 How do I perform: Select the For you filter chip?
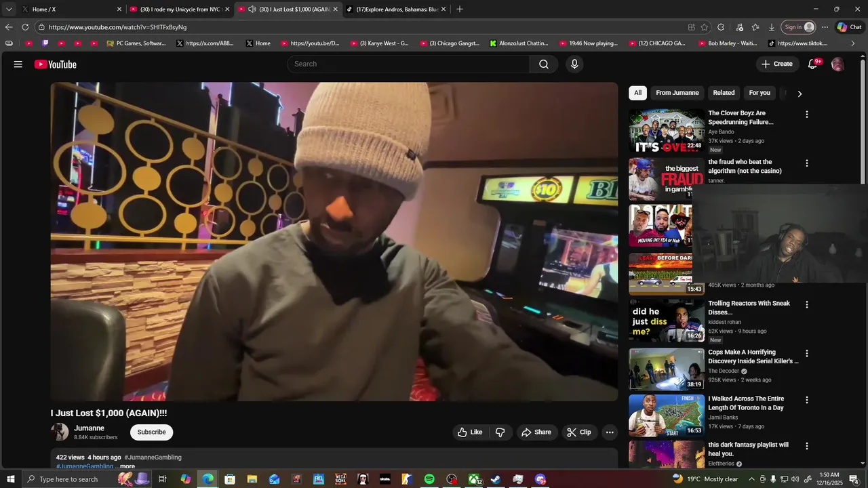tap(759, 93)
